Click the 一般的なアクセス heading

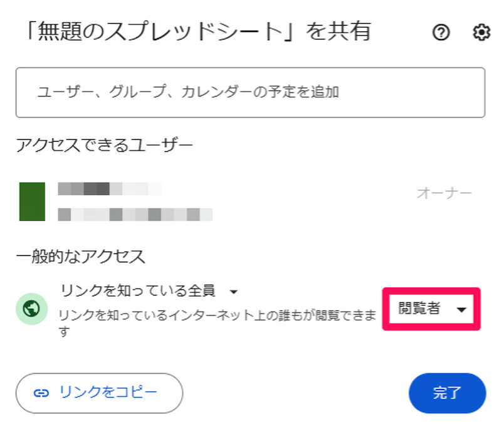pyautogui.click(x=80, y=255)
